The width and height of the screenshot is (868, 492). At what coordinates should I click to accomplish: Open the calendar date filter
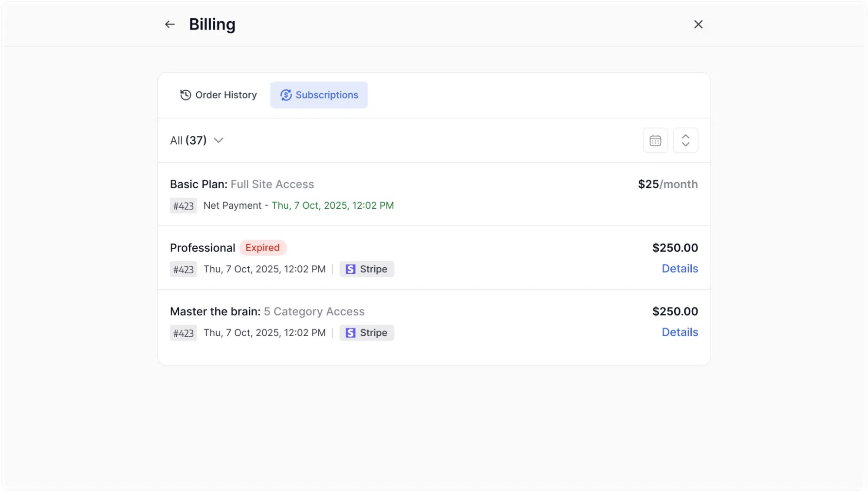(655, 141)
